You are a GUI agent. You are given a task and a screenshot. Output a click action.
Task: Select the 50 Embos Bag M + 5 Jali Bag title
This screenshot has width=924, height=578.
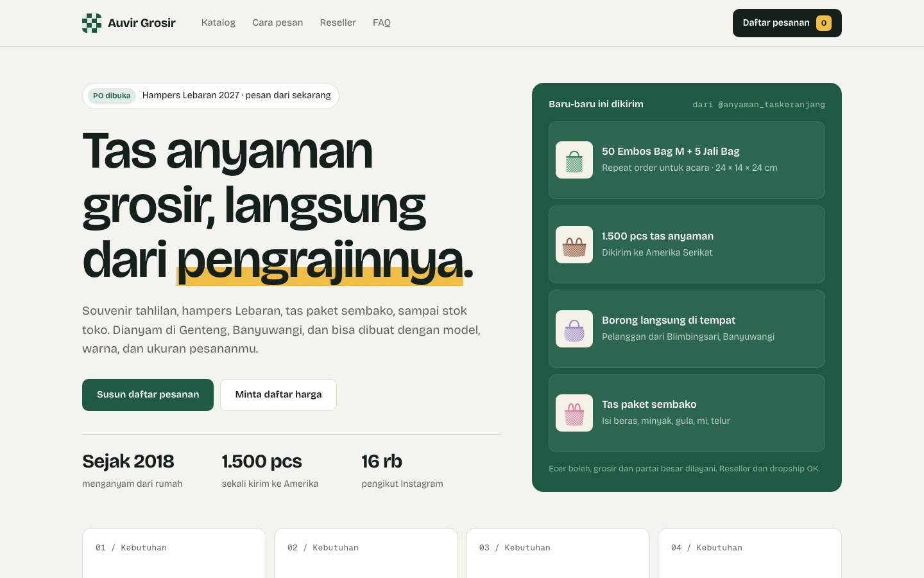[671, 152]
